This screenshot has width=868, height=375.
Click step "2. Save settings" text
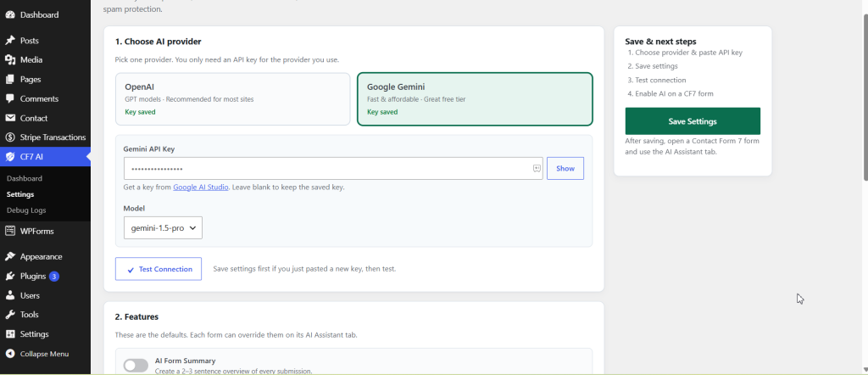(x=653, y=66)
